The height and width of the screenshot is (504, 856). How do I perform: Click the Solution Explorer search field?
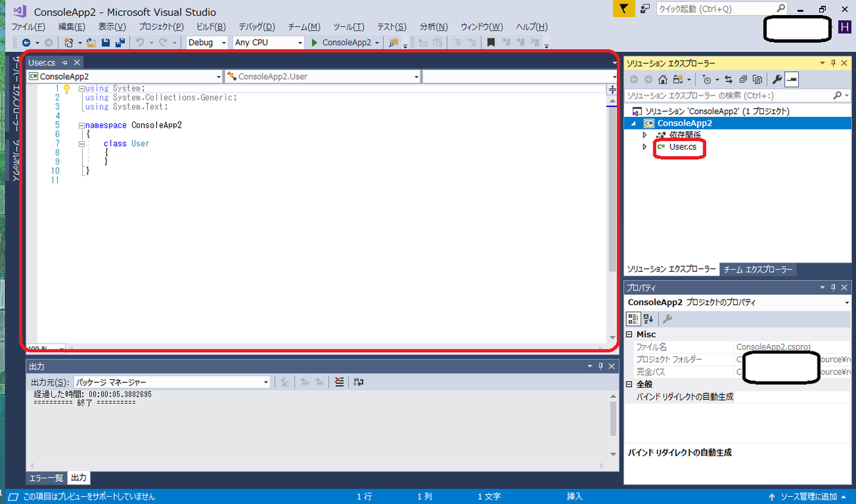pyautogui.click(x=738, y=95)
